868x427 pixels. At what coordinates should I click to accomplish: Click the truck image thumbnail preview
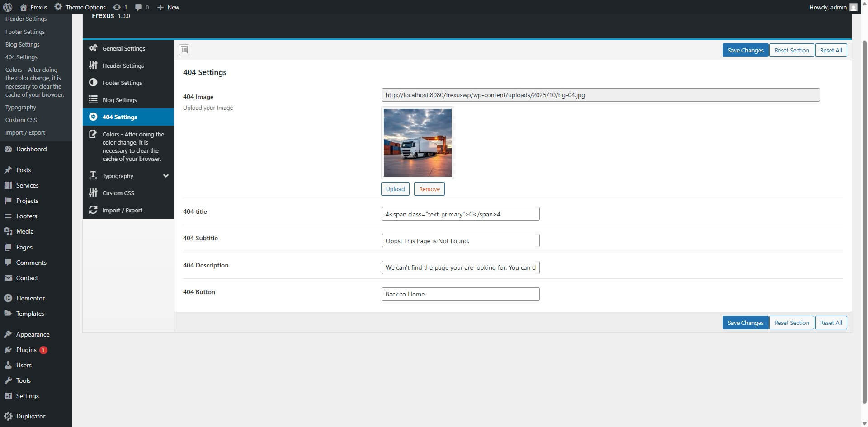point(417,143)
